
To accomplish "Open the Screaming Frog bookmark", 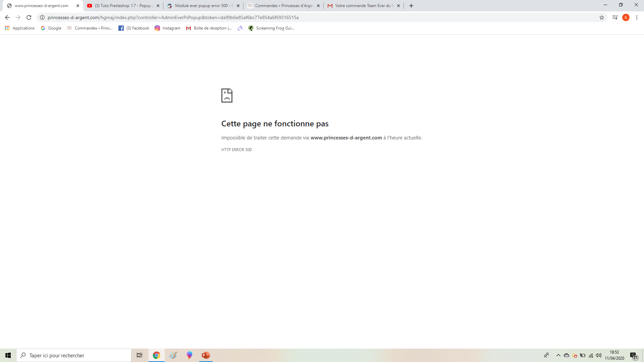I will (271, 28).
